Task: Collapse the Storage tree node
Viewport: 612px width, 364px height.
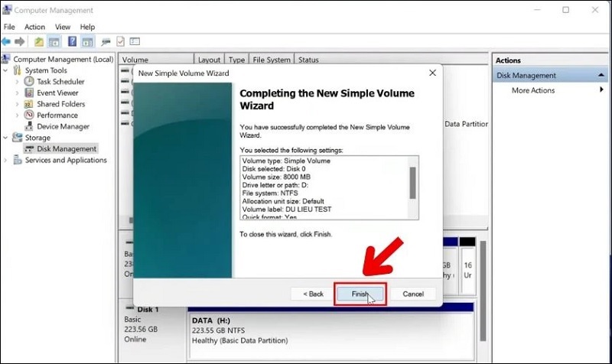Action: click(x=6, y=138)
